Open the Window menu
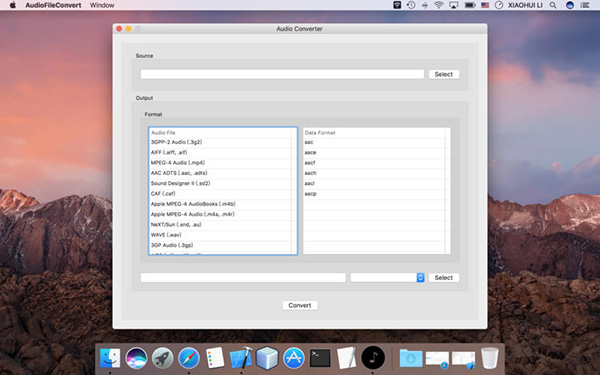 click(102, 5)
